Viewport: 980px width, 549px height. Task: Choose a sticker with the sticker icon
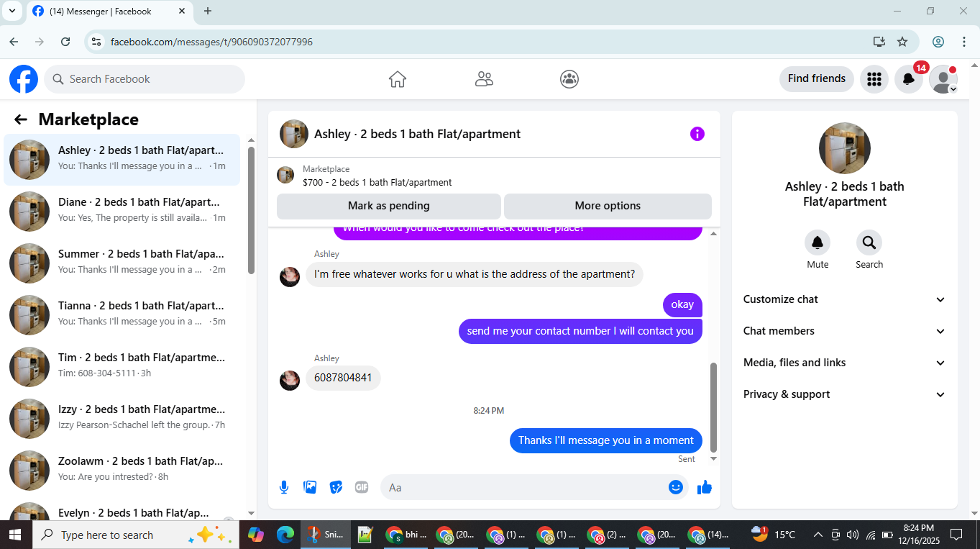(336, 487)
